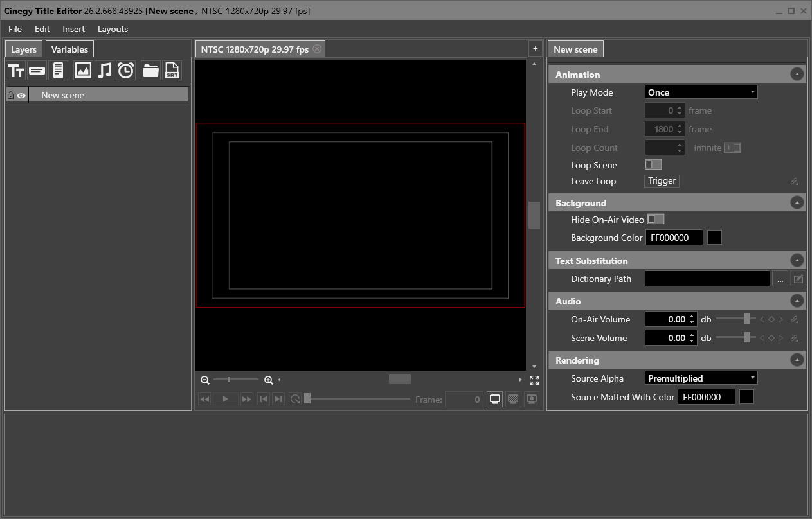Add an audio item via music note icon
812x519 pixels.
pyautogui.click(x=104, y=71)
